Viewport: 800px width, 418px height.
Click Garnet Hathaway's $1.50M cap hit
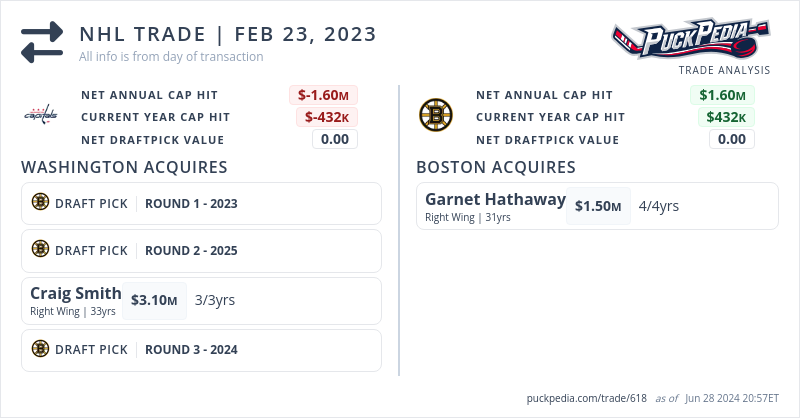[x=598, y=206]
